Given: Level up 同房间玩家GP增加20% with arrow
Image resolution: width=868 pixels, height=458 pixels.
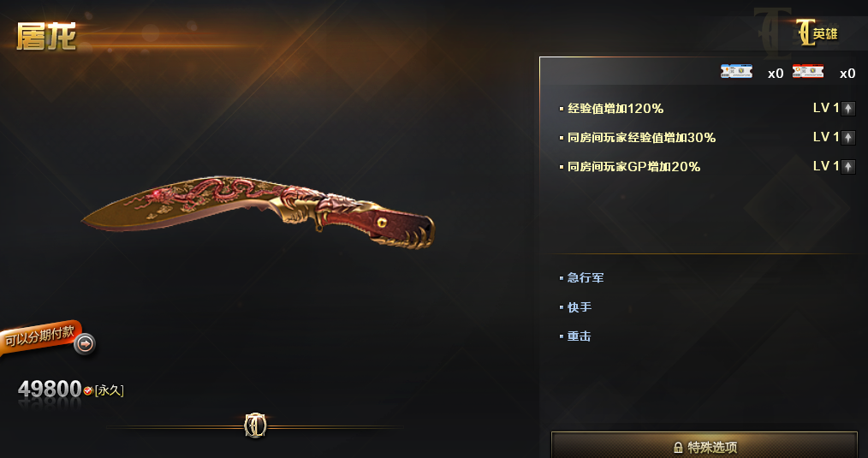Looking at the screenshot, I should 848,166.
